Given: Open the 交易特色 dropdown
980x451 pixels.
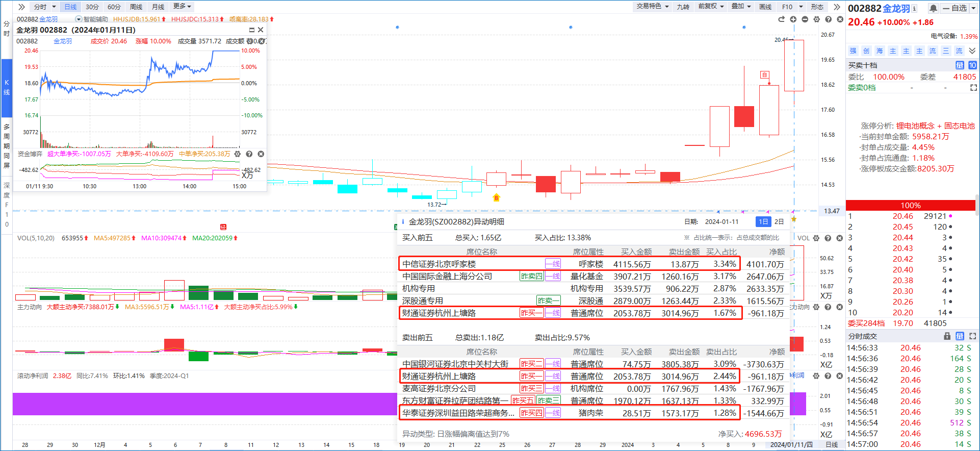Looking at the screenshot, I should pyautogui.click(x=653, y=6).
